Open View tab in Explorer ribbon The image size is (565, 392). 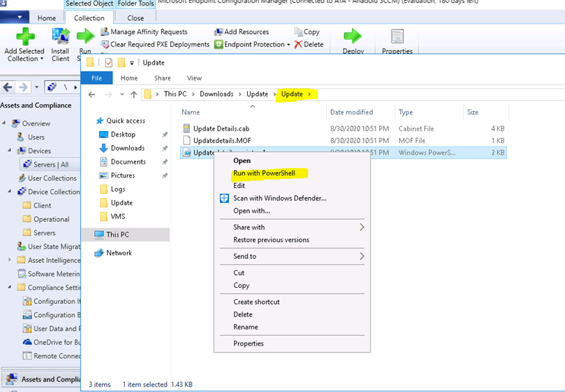coord(194,78)
